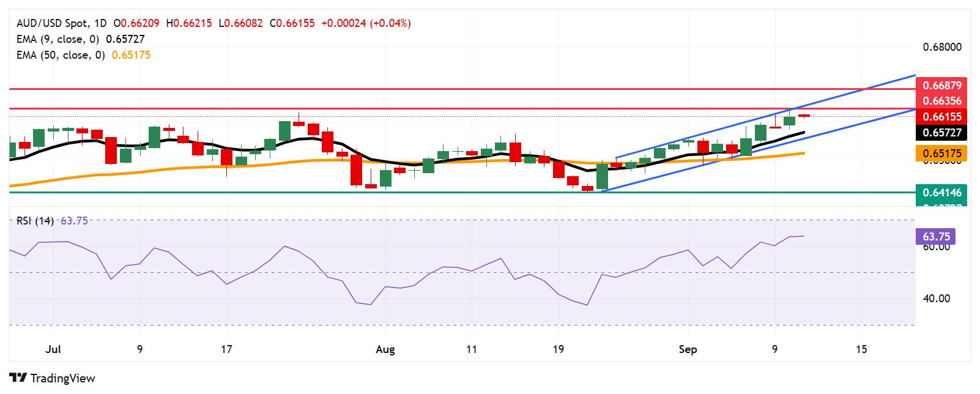Click the teal 0.64146 support label
The height and width of the screenshot is (394, 980).
point(941,192)
